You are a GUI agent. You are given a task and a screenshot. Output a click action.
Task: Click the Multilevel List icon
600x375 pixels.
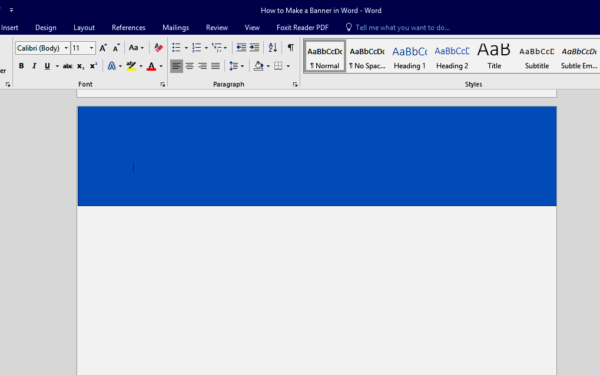217,47
